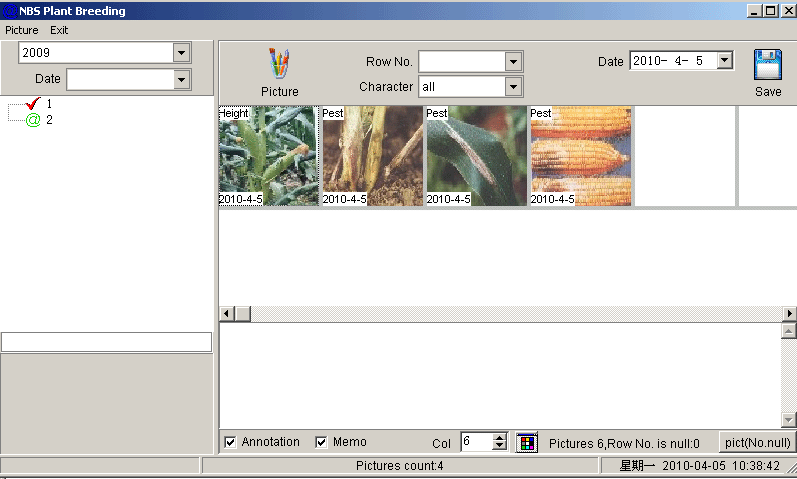This screenshot has width=797, height=479.
Task: Select the Pest corn stalk roots thumbnail
Action: 373,156
